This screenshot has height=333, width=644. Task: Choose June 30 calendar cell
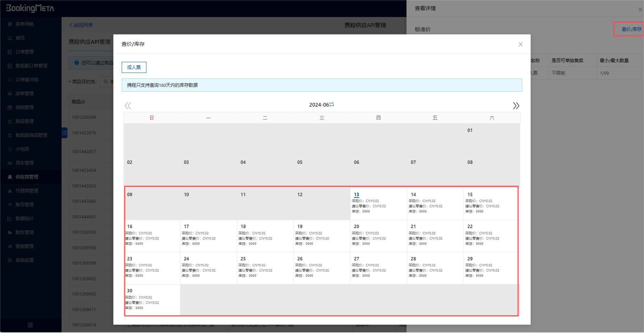(x=152, y=300)
